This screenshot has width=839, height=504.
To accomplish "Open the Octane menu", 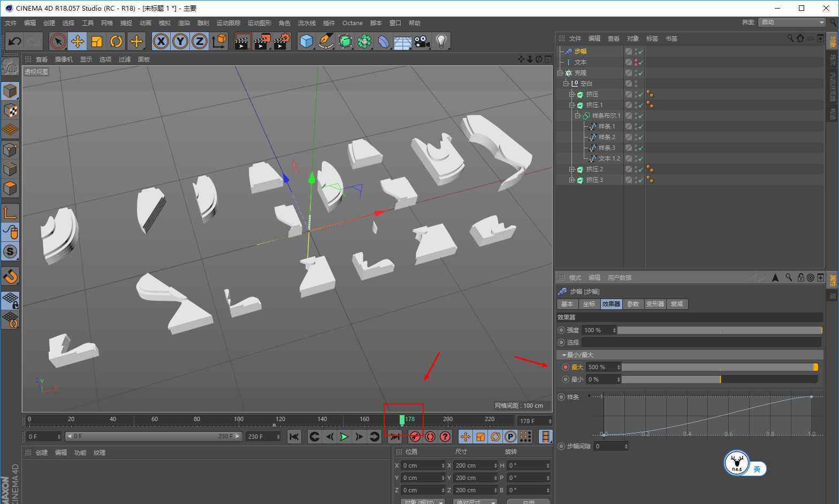I will [352, 23].
